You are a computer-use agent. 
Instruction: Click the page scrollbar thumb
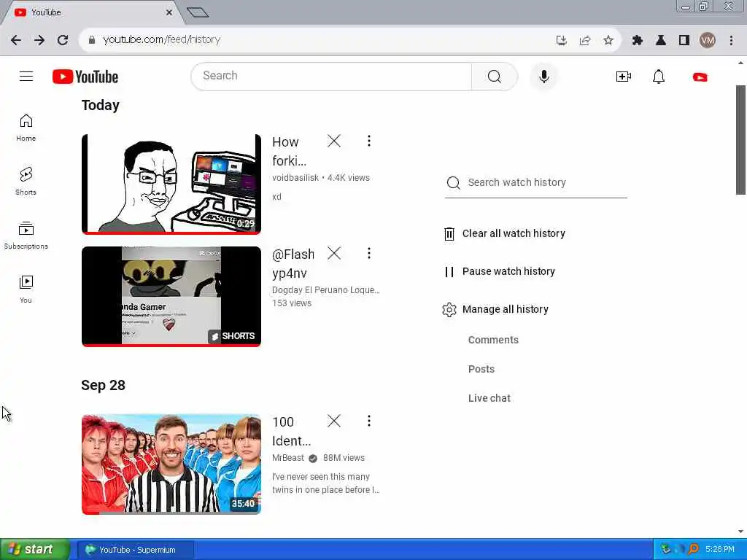coord(741,139)
